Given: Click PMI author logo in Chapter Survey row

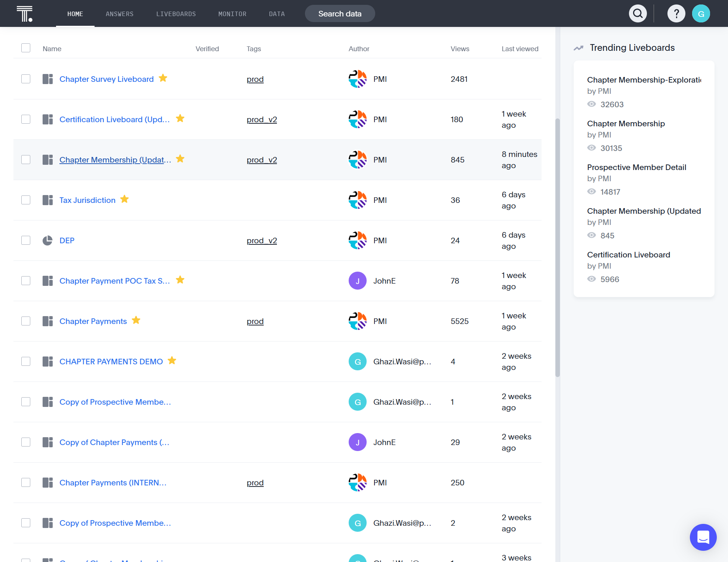Looking at the screenshot, I should (x=358, y=79).
